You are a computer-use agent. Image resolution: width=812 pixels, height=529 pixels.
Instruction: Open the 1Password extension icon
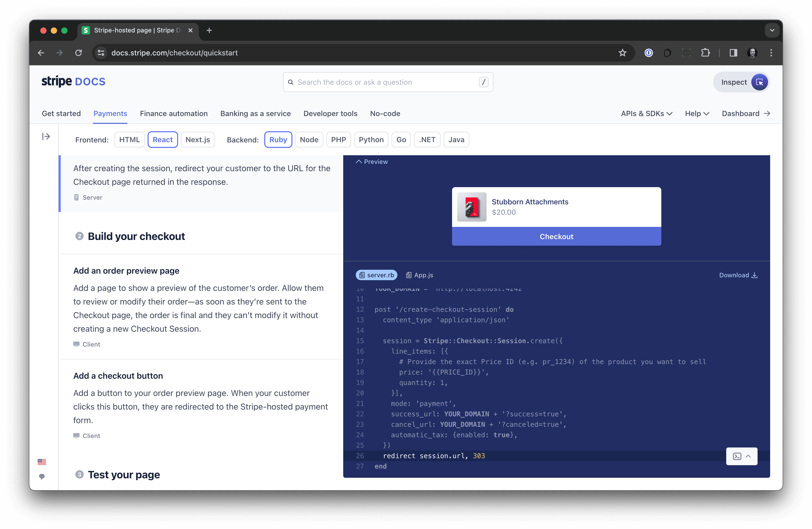pos(649,53)
